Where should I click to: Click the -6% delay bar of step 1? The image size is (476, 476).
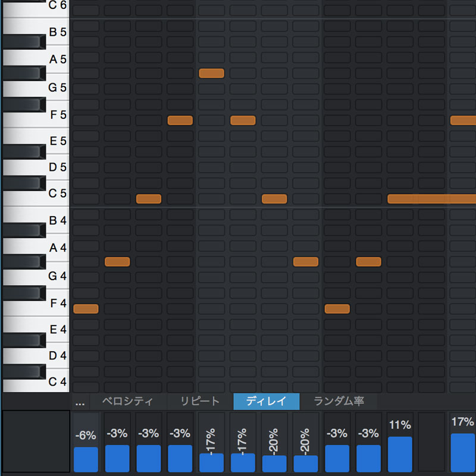86,459
